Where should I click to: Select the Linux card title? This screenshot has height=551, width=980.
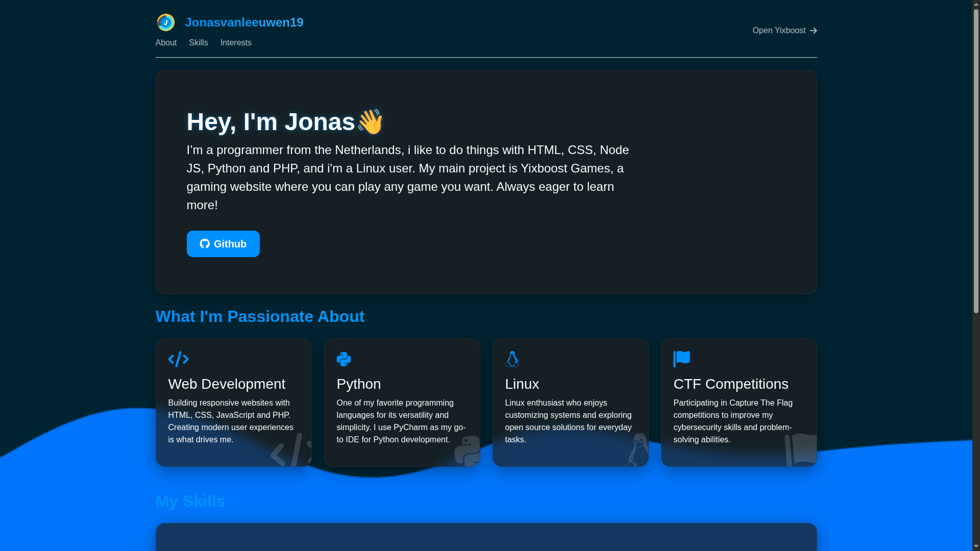coord(522,384)
